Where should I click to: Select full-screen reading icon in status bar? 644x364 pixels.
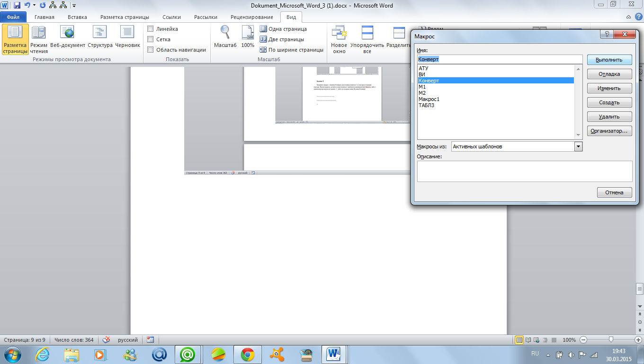(528, 340)
